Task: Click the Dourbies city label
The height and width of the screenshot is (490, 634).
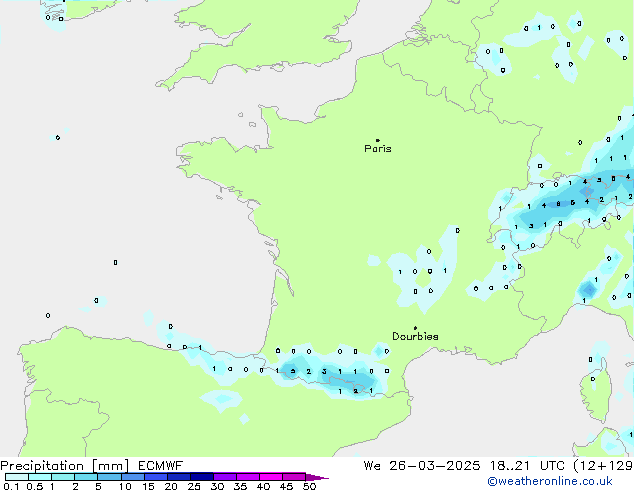Action: [x=415, y=336]
